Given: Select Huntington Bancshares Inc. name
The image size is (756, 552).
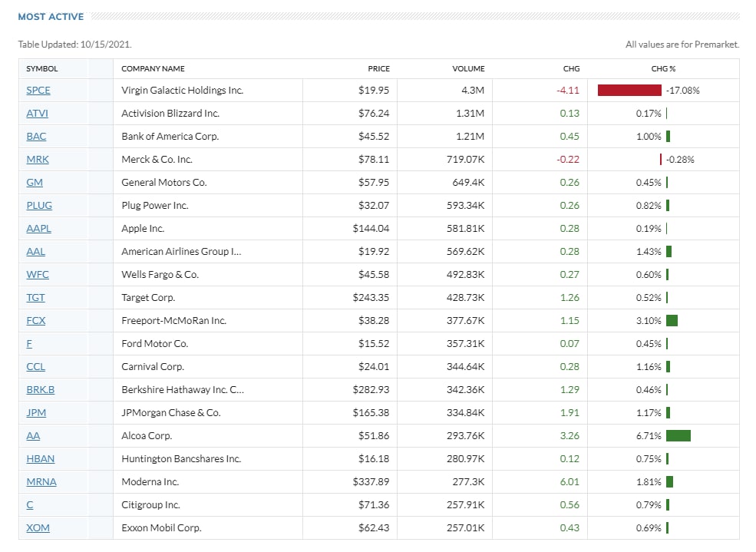Looking at the screenshot, I should pyautogui.click(x=181, y=459).
